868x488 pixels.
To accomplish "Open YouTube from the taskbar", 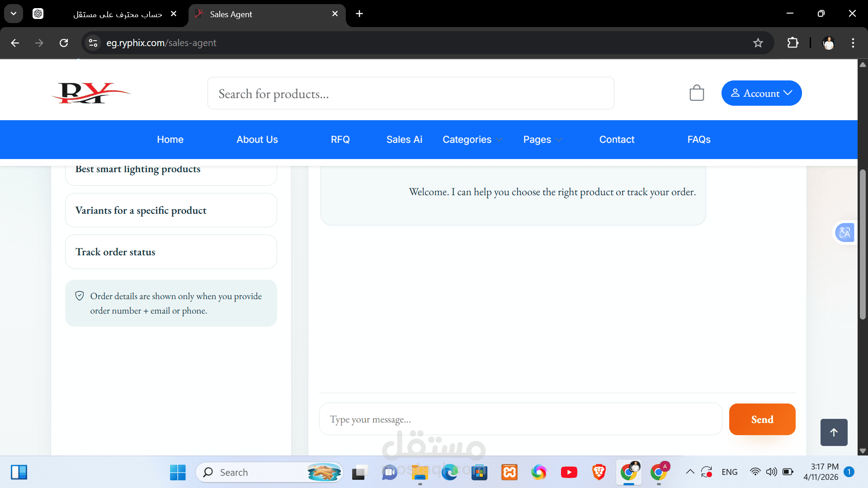I will click(x=569, y=472).
